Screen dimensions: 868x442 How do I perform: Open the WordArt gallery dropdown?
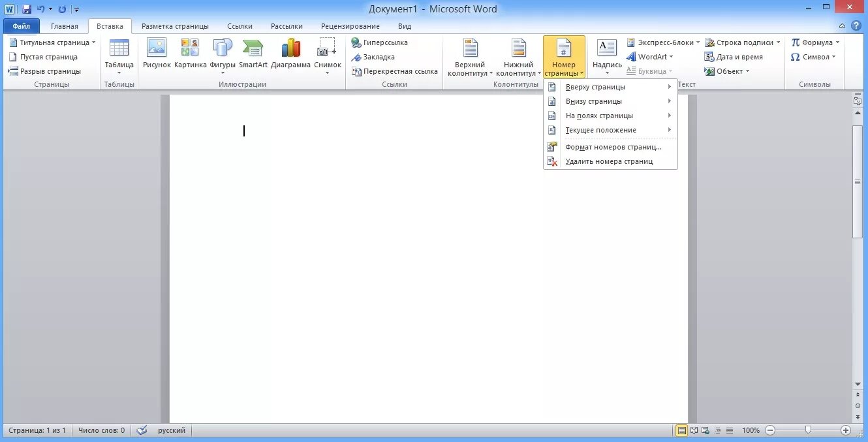click(x=650, y=57)
